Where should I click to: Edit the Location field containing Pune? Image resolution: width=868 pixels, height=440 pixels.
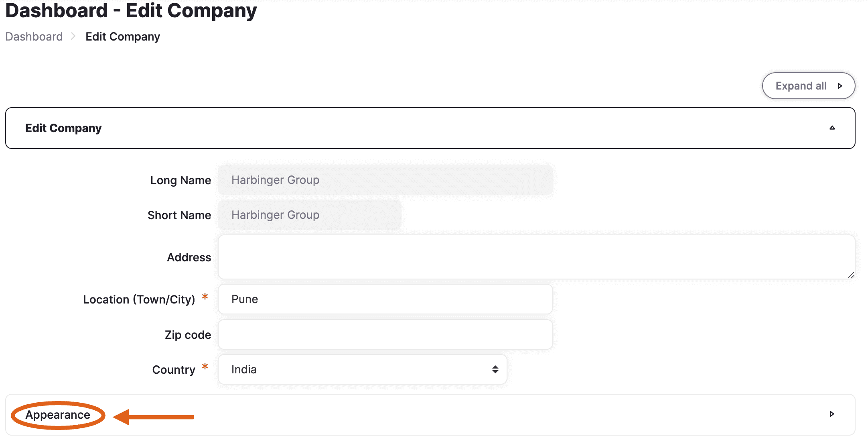pyautogui.click(x=385, y=299)
